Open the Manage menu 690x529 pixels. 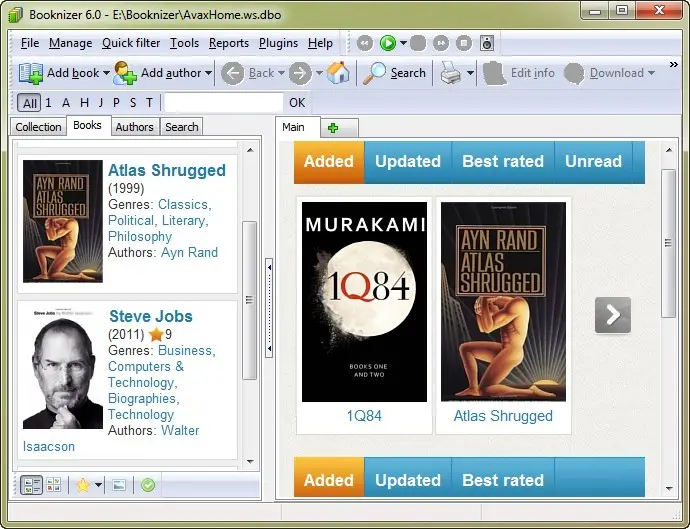pyautogui.click(x=70, y=43)
